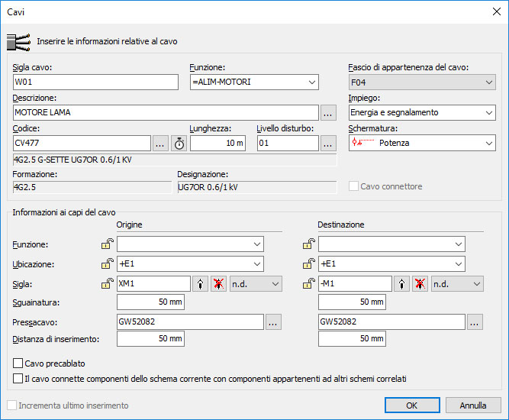Open the Destinazione Ubicazione +E1 dropdown
The image size is (509, 420).
459,263
